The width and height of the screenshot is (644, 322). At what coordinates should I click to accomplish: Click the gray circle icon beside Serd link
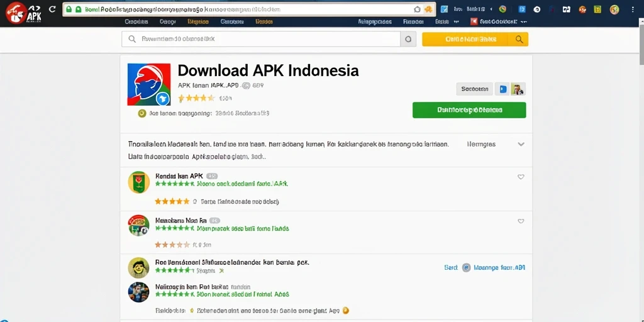pos(466,268)
